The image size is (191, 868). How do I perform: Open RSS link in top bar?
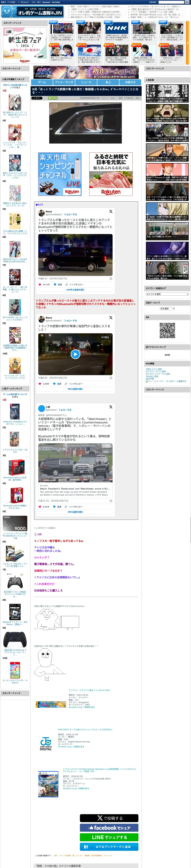pos(34,2)
